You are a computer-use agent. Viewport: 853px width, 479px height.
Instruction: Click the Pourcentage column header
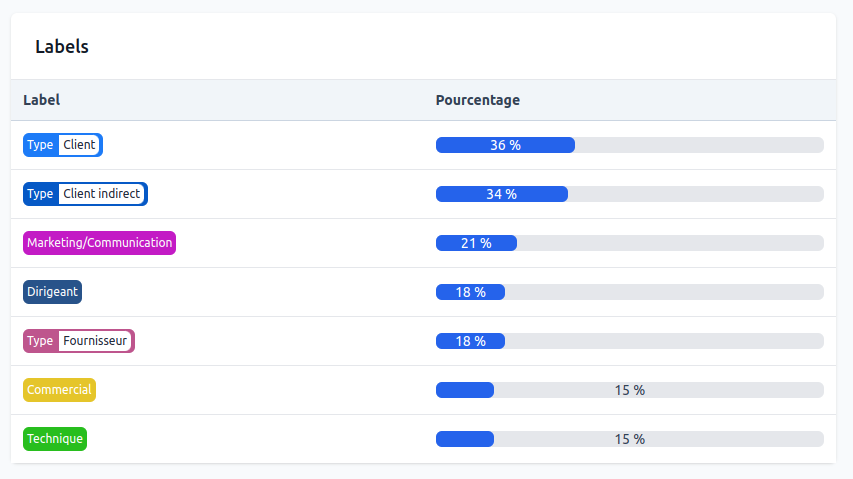point(477,100)
